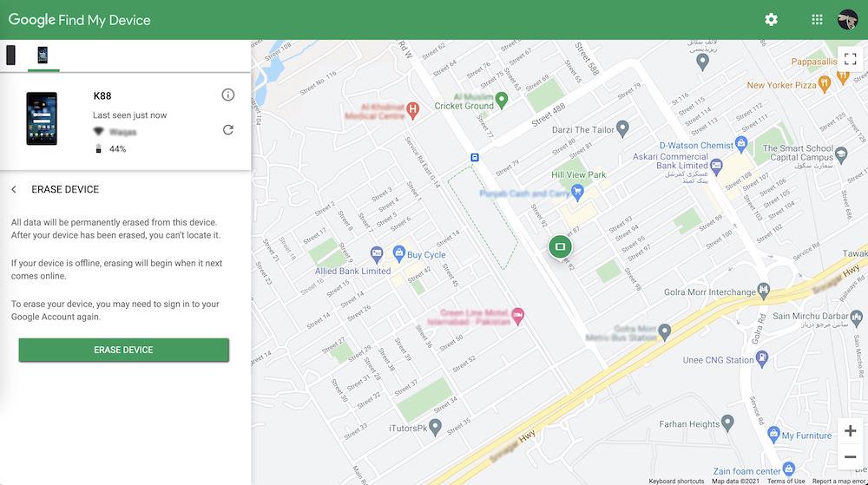Click Al-Khidmat Medical Centre hospital pin

point(412,110)
